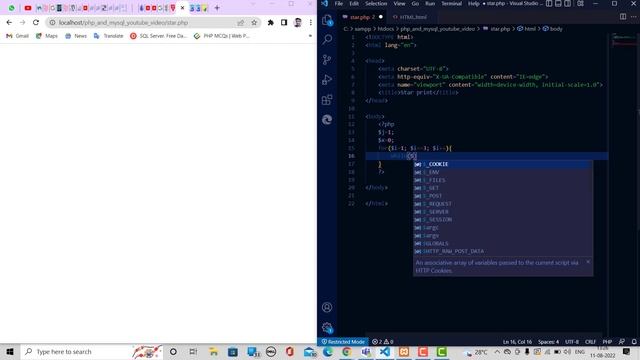Open the View menu in VS Code
Image resolution: width=640 pixels, height=360 pixels.
point(399,4)
